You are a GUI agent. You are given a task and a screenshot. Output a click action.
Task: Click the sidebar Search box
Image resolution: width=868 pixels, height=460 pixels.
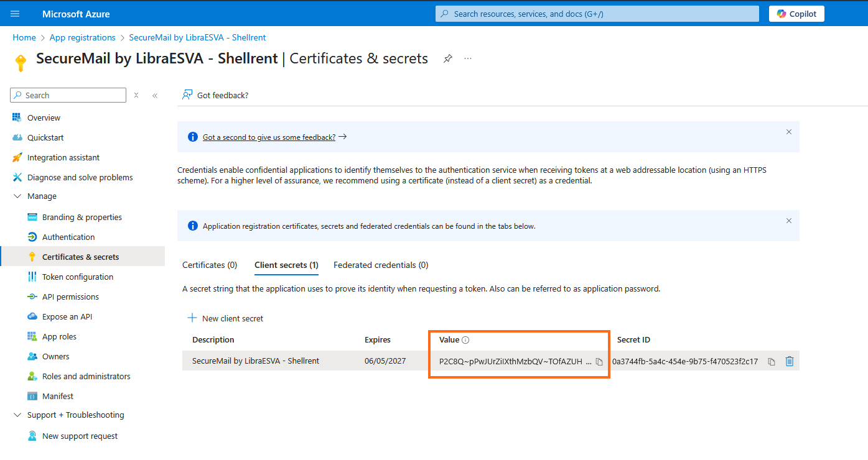pyautogui.click(x=68, y=95)
